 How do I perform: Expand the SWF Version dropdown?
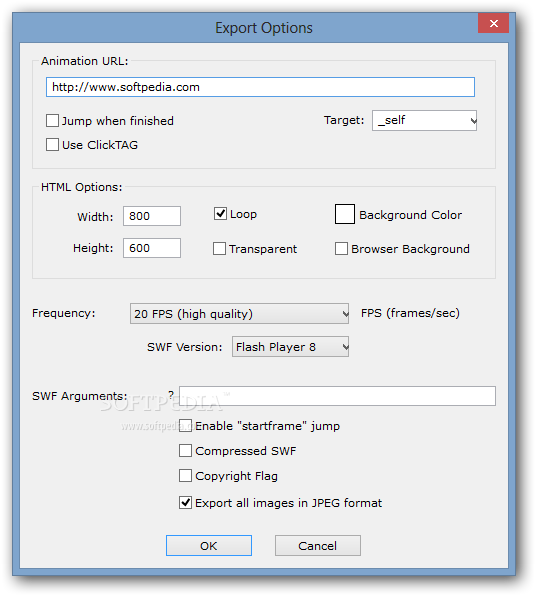[x=290, y=347]
